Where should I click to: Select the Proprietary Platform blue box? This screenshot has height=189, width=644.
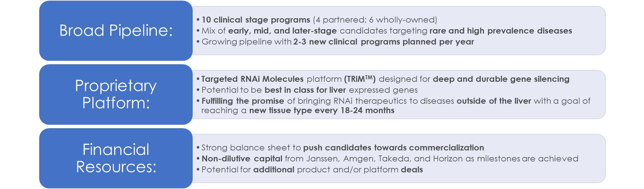click(116, 94)
